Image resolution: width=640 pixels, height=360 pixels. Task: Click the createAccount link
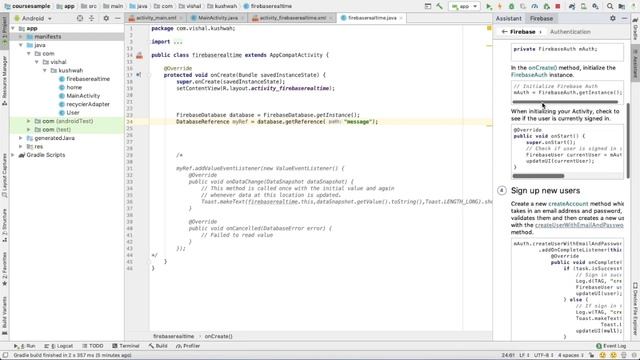tap(568, 204)
